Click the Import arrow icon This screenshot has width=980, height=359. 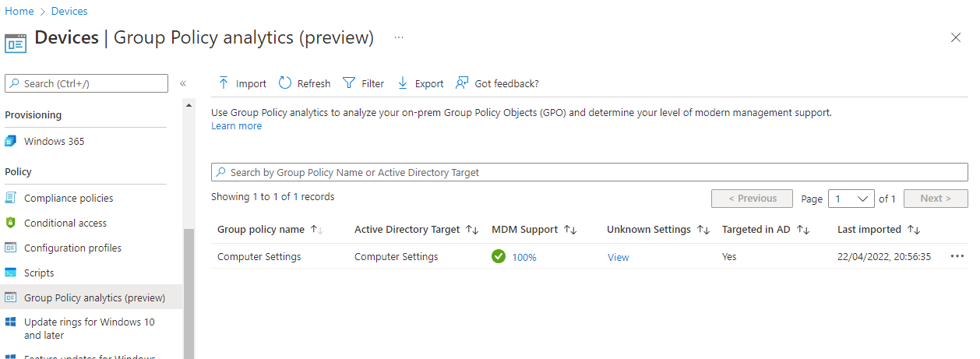[x=224, y=83]
